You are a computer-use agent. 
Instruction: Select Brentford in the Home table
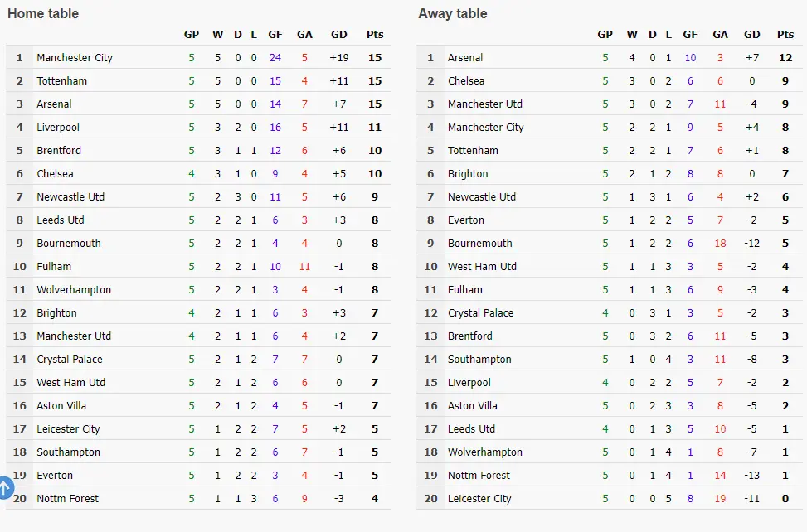click(59, 151)
